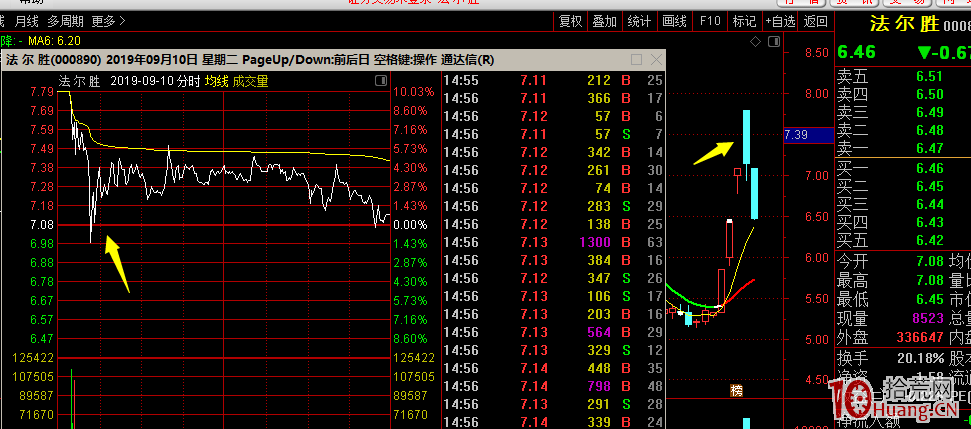
Task: Add stock via +自选 button
Action: (x=780, y=21)
